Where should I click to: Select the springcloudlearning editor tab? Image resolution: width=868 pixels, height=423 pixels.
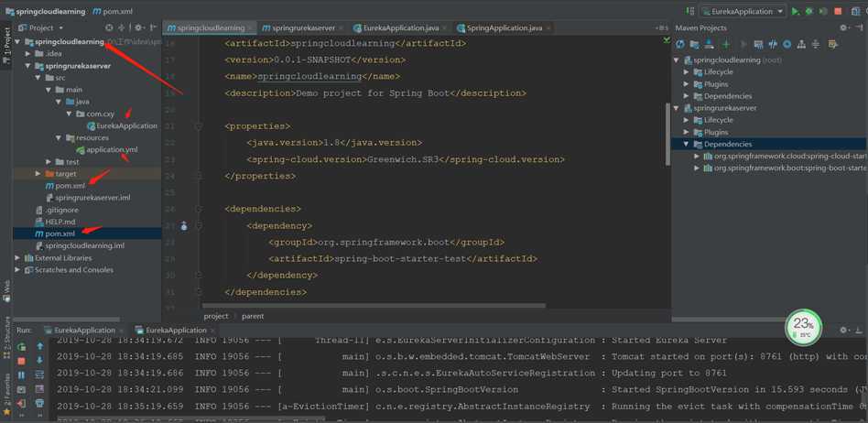210,27
